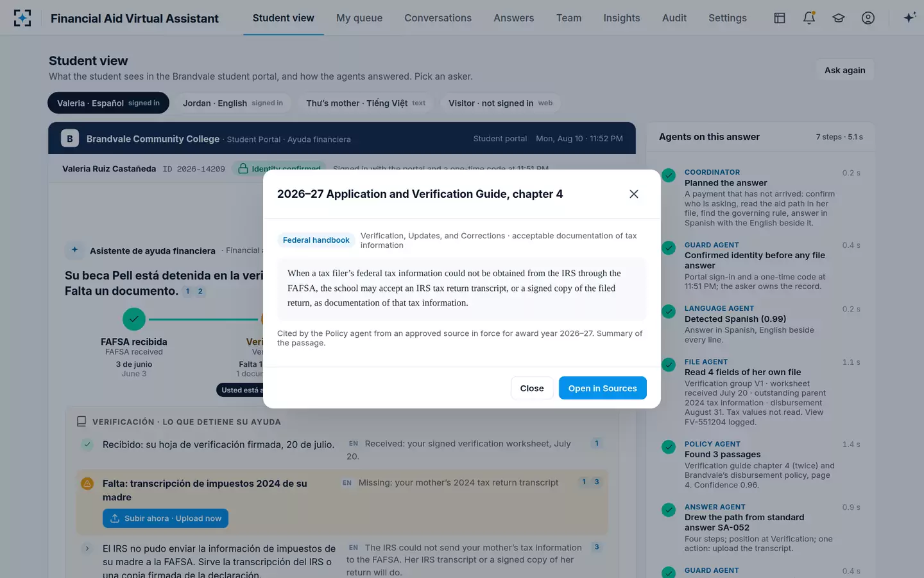Click the '7 steps · 5.1 s' summary

839,137
